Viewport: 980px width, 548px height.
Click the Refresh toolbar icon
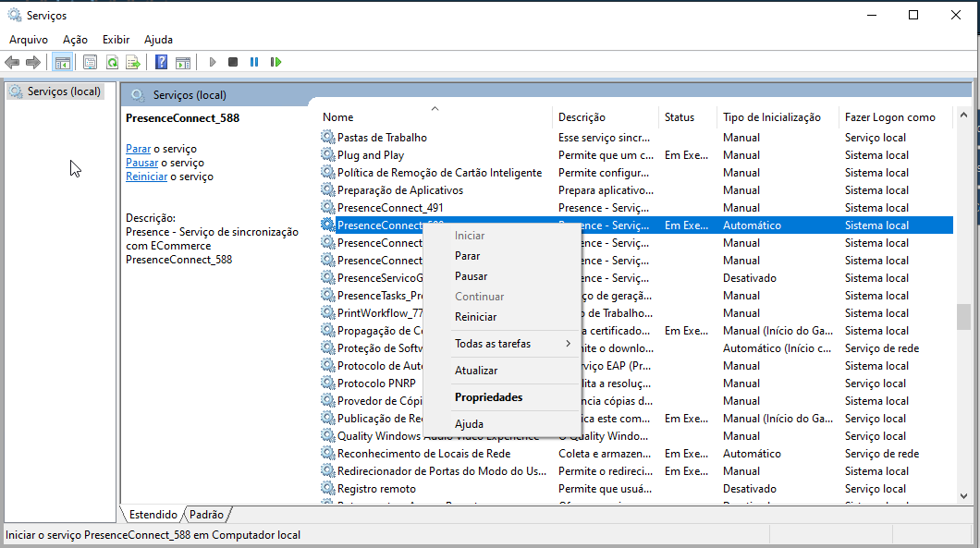[112, 62]
